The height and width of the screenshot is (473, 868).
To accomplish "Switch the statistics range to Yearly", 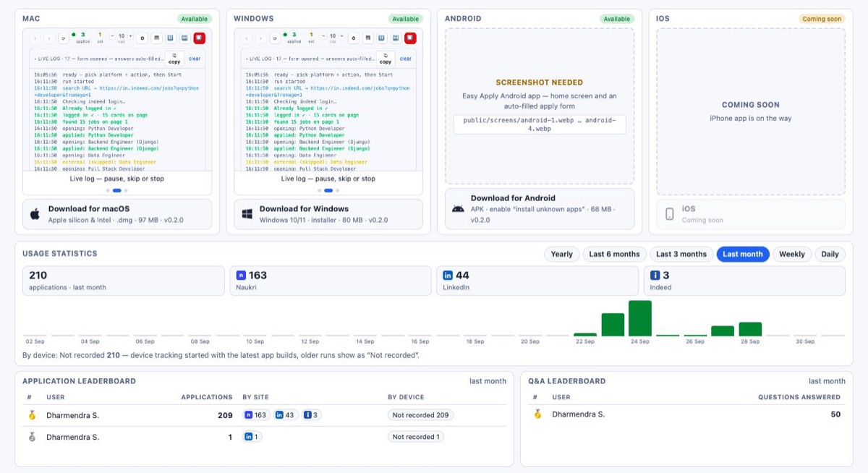I will [562, 254].
